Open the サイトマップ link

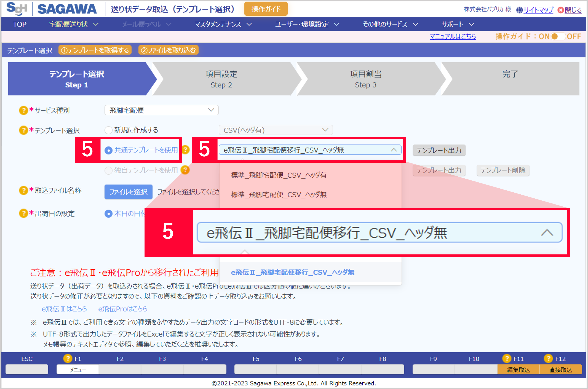538,10
